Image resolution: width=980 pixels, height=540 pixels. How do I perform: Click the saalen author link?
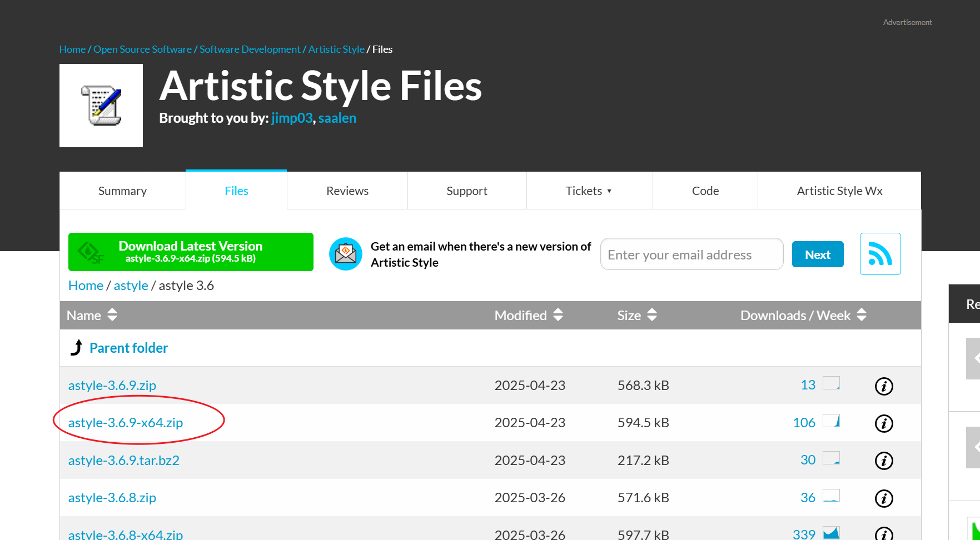(337, 118)
